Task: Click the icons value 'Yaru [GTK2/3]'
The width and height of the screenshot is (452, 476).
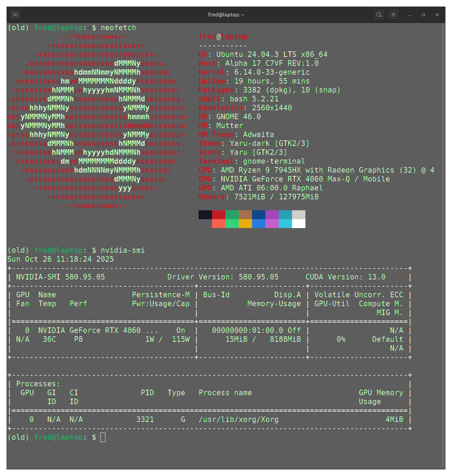Action: click(258, 152)
